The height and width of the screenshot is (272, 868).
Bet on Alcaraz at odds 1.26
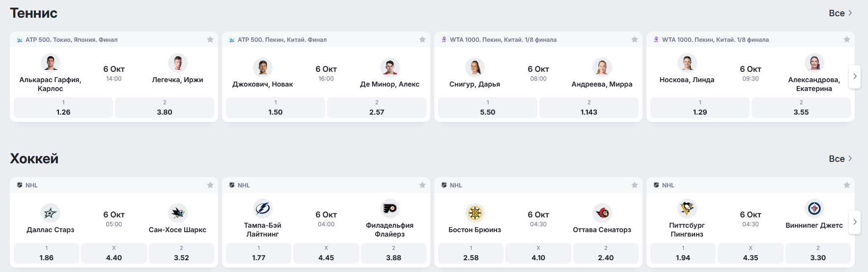[x=63, y=108]
